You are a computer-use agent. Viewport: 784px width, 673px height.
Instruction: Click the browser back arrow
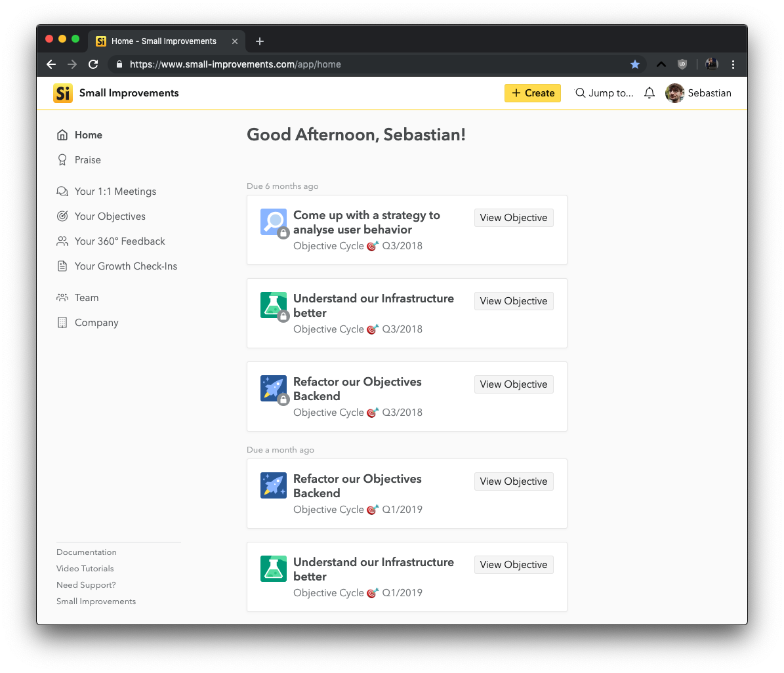tap(51, 64)
